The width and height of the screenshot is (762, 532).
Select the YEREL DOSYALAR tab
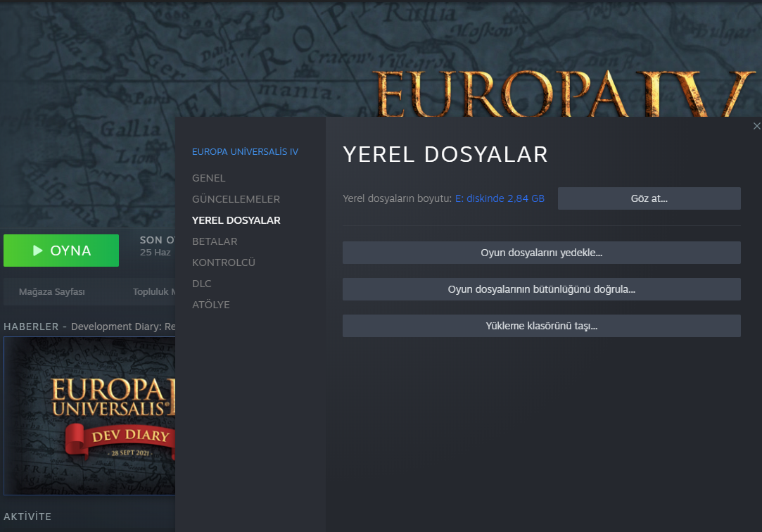point(236,220)
